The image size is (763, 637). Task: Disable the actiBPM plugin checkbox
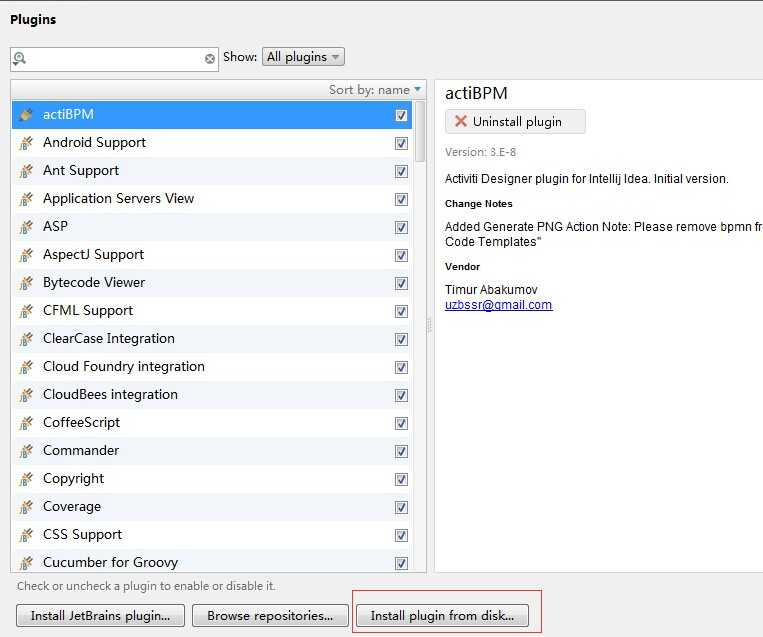pos(401,115)
